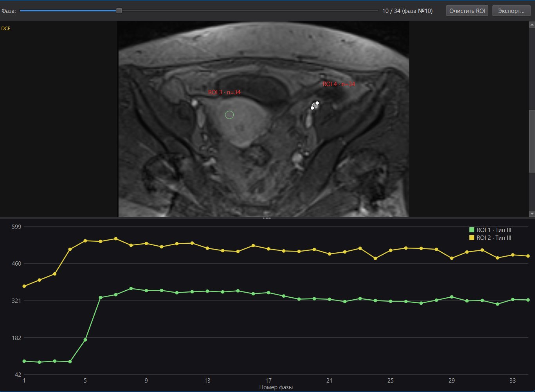Click the ROI 1 · Тип III legend text

click(x=494, y=230)
